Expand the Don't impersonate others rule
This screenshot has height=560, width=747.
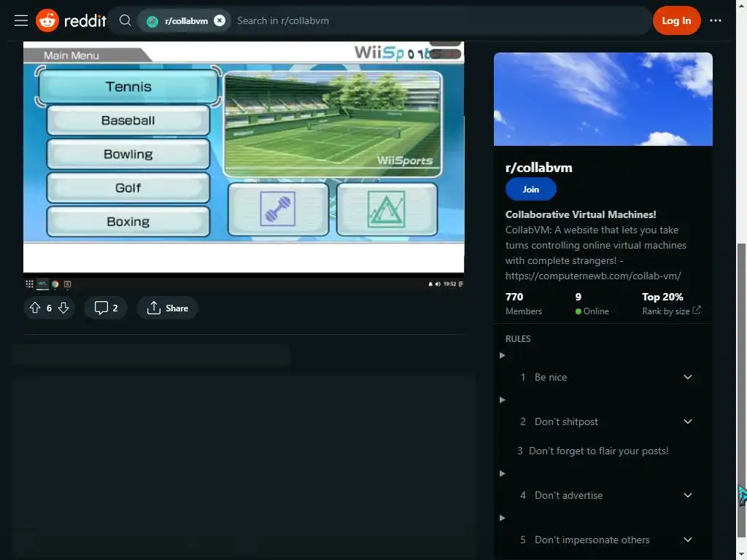pos(687,540)
